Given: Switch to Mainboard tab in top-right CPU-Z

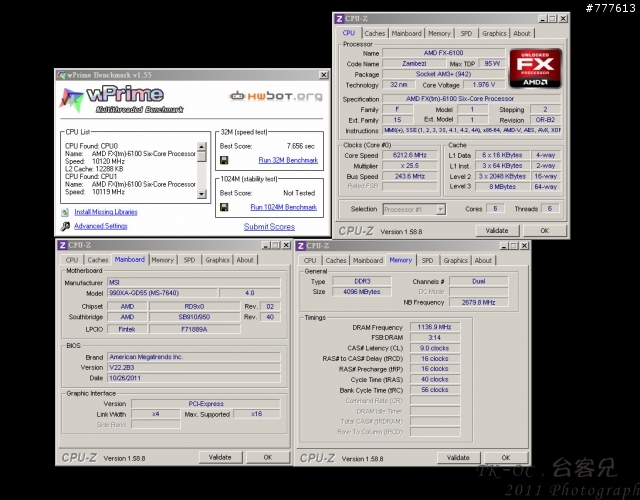Looking at the screenshot, I should (407, 33).
